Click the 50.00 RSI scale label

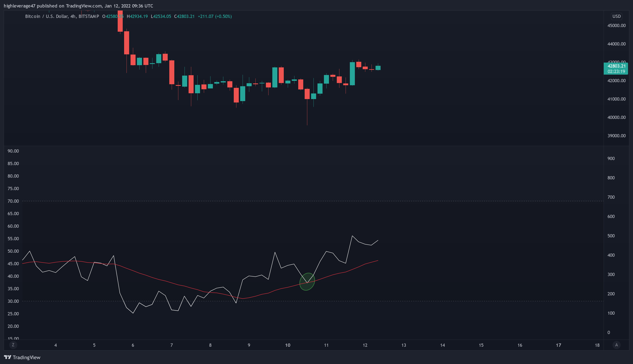[13, 251]
